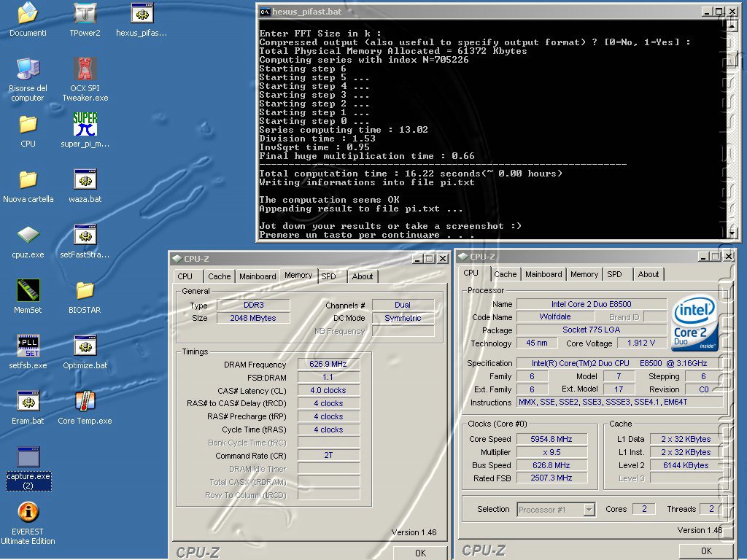The height and width of the screenshot is (560, 747).
Task: Click the Intel Core 2 Duo logo
Action: pos(695,324)
